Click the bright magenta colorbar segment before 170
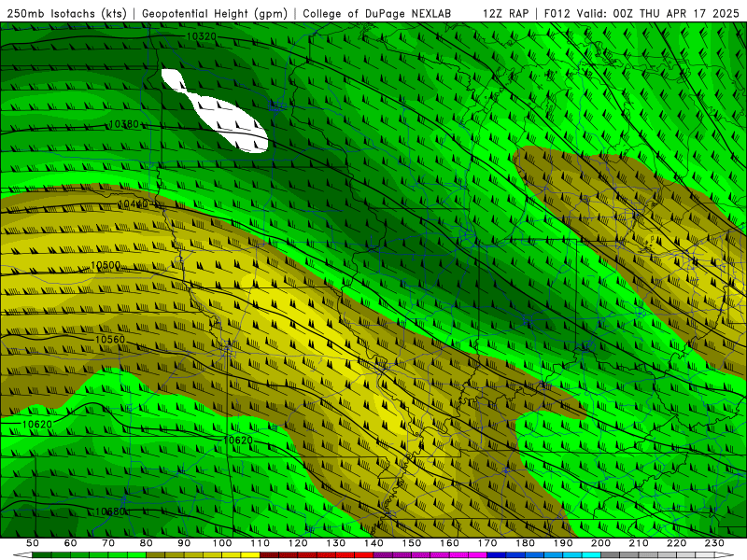Image resolution: width=747 pixels, height=560 pixels. click(478, 555)
